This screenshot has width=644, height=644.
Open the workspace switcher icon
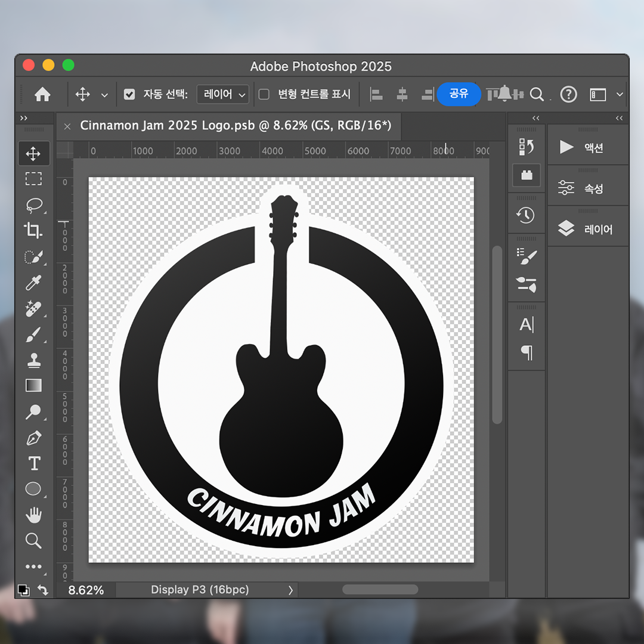coord(598,94)
